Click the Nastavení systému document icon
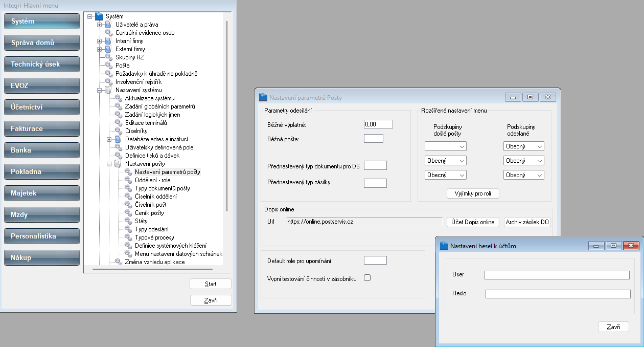Image resolution: width=644 pixels, height=347 pixels. tap(108, 90)
